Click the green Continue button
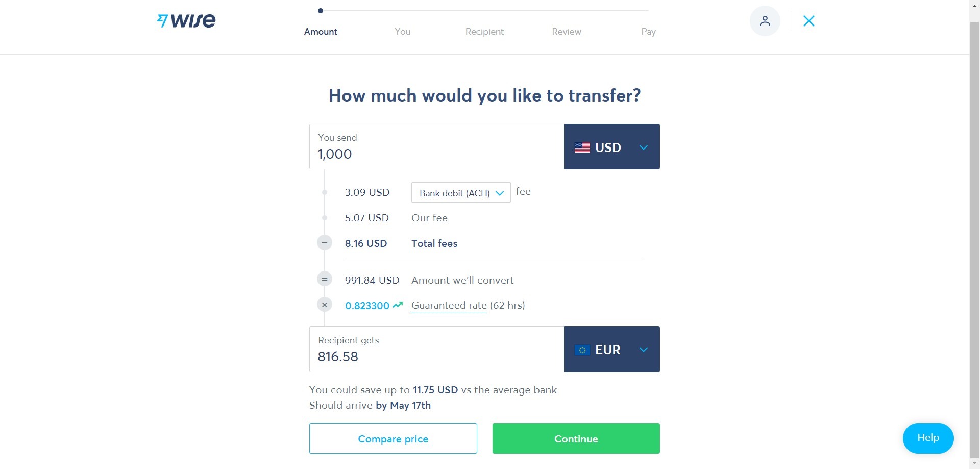Screen dimensions: 980x469 click(x=576, y=438)
